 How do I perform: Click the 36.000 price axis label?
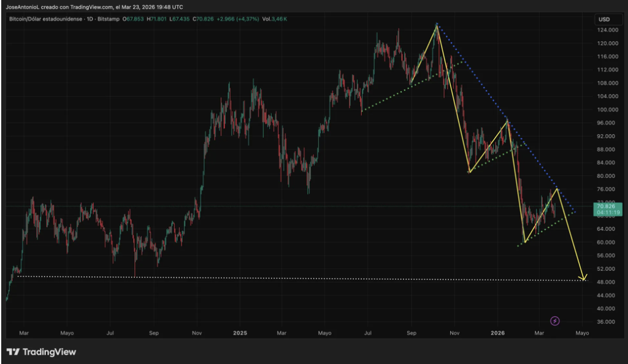pos(607,322)
